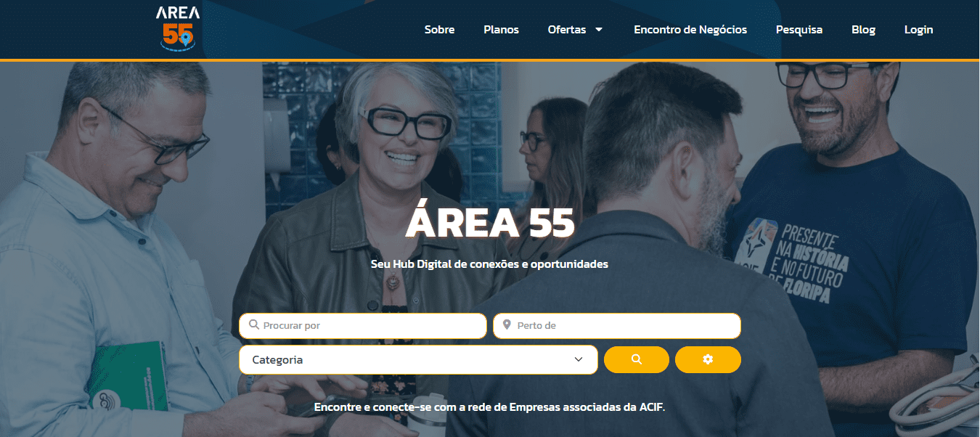The height and width of the screenshot is (437, 980).
Task: Open Encontro de Negócios page
Action: pyautogui.click(x=690, y=30)
